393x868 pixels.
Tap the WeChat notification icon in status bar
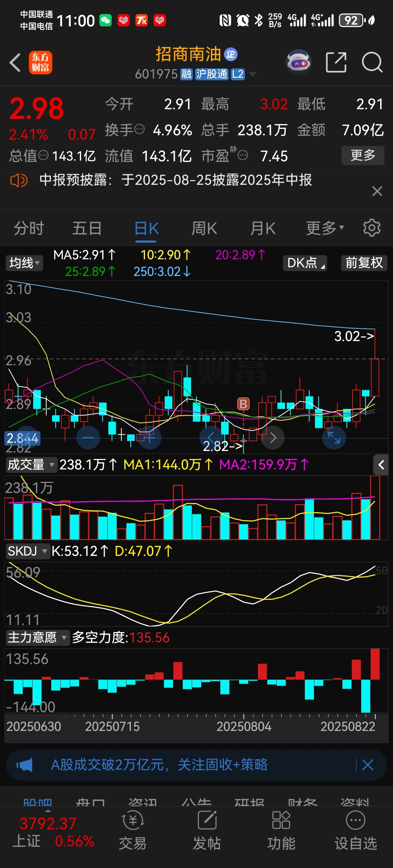pyautogui.click(x=105, y=20)
